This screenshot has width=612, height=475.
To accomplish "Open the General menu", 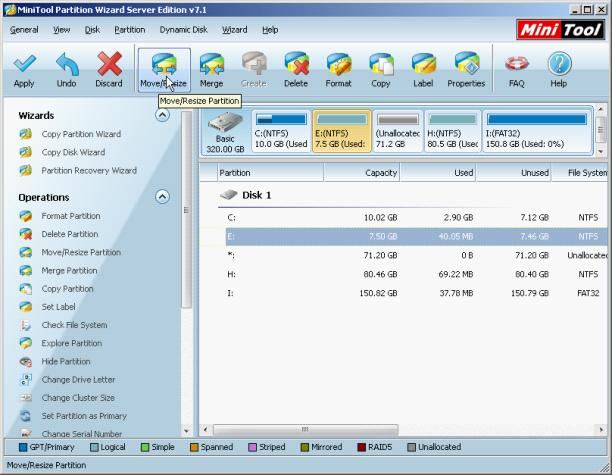I will (24, 30).
